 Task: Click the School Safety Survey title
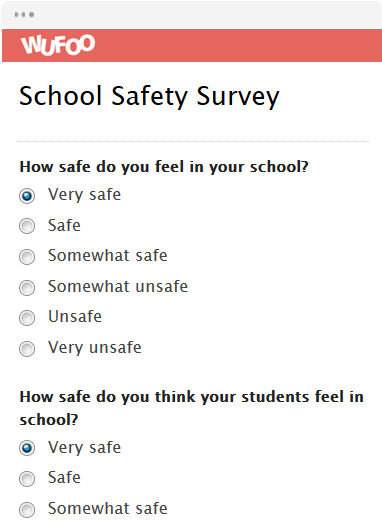pos(149,97)
